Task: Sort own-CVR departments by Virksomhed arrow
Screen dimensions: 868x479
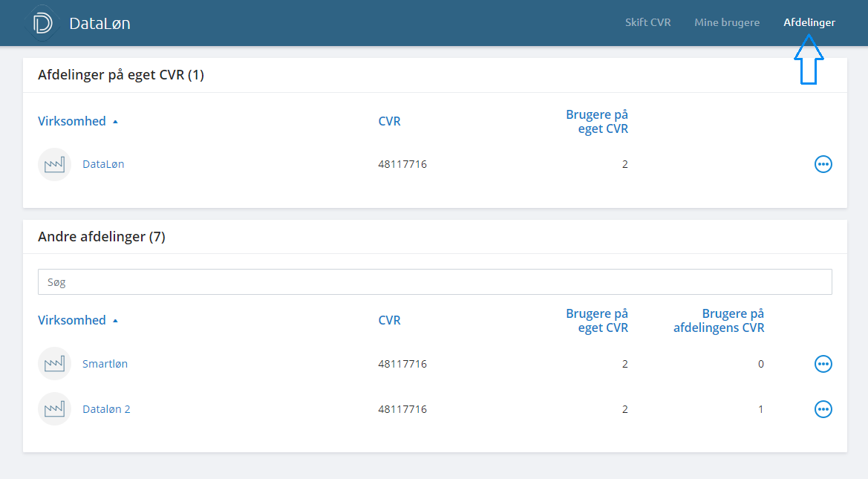Action: 115,122
